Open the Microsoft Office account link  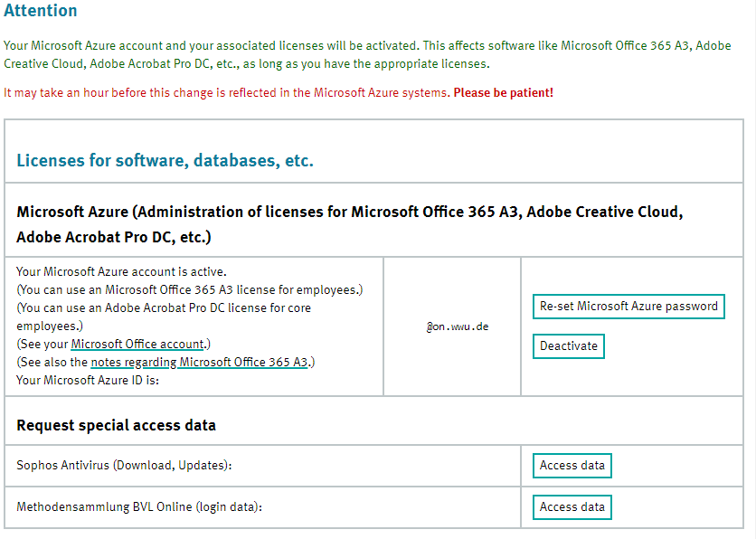coord(138,345)
